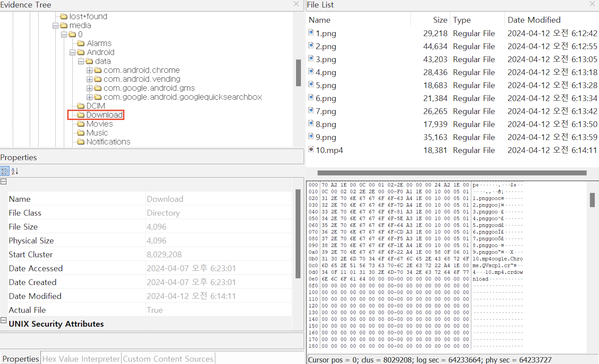This screenshot has width=599, height=364.
Task: Open the Custom Content Sources tab
Action: tap(168, 359)
